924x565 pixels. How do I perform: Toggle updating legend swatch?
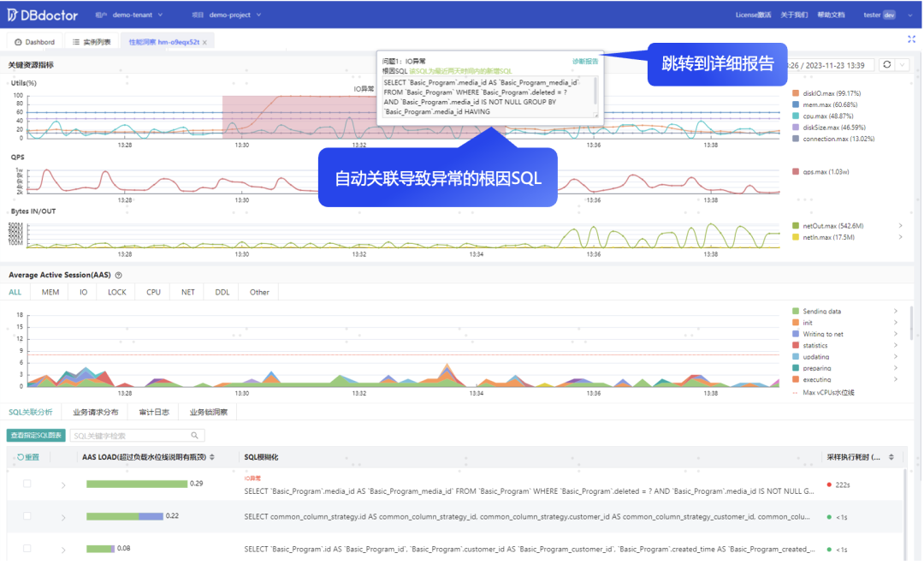pyautogui.click(x=796, y=357)
